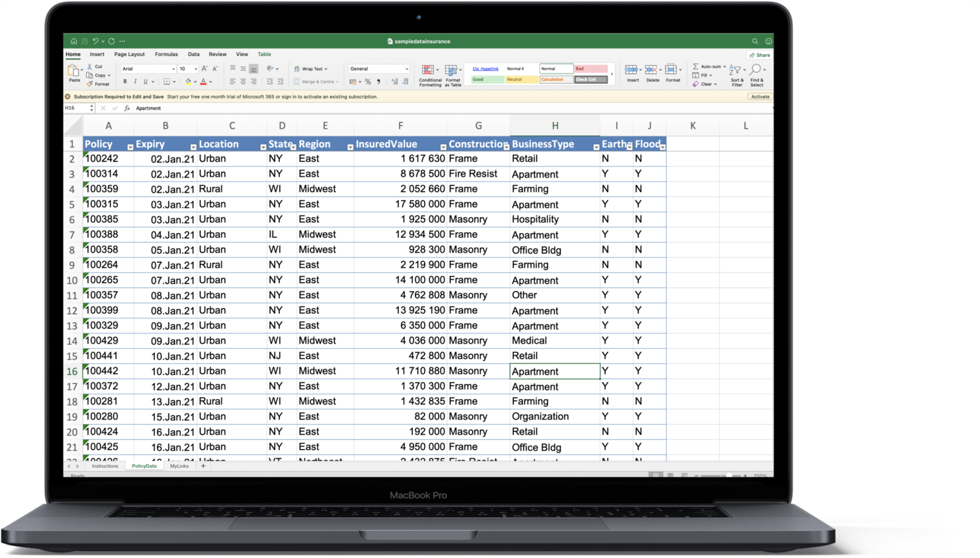
Task: Add a new sheet with the plus button
Action: click(x=203, y=466)
